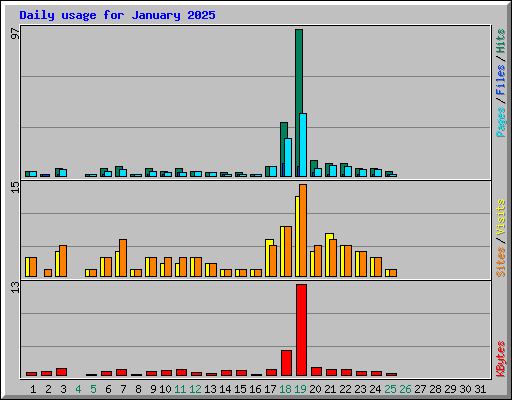The width and height of the screenshot is (512, 400).
Task: Click the 'Daily usage for January 2025' title
Action: pos(117,15)
